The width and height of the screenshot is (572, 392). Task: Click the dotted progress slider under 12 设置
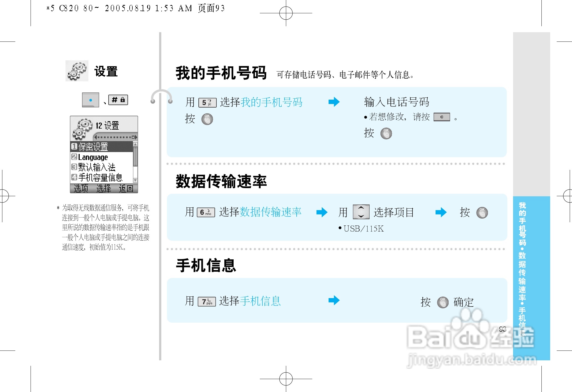click(x=115, y=137)
